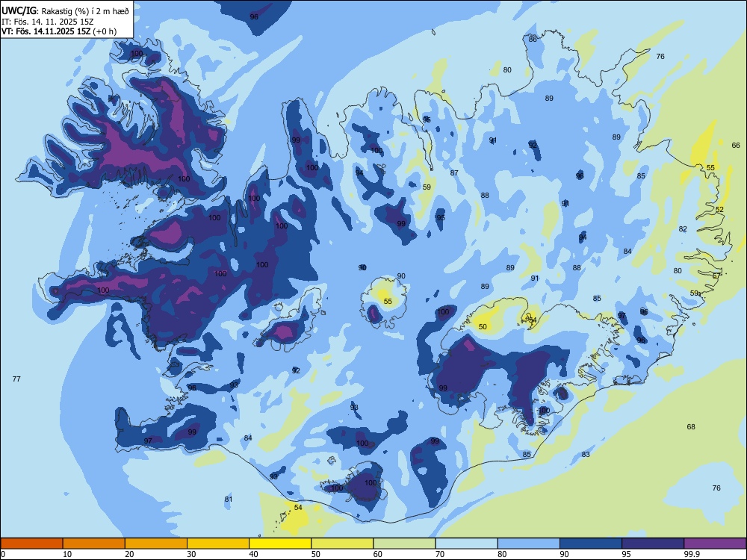Click the '83' humidity value on the map

(x=586, y=454)
